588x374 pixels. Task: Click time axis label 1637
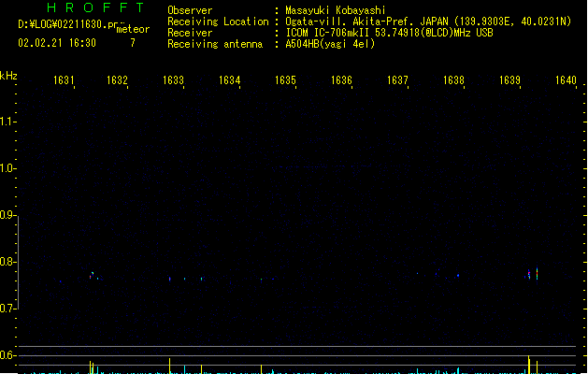pos(397,80)
